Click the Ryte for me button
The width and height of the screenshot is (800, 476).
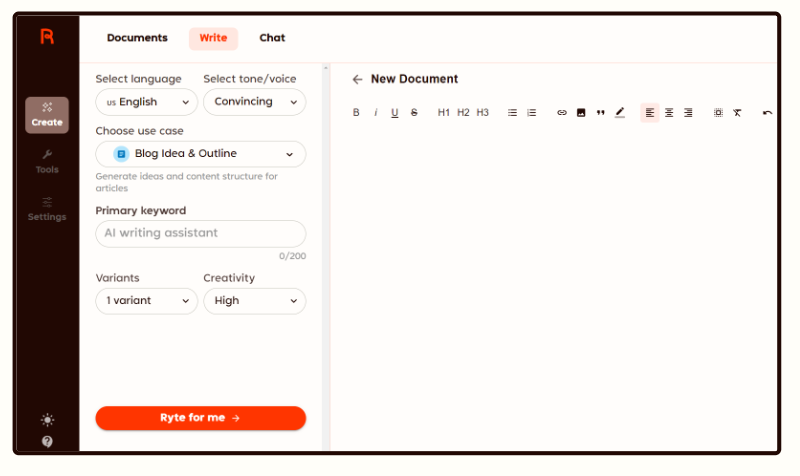201,418
